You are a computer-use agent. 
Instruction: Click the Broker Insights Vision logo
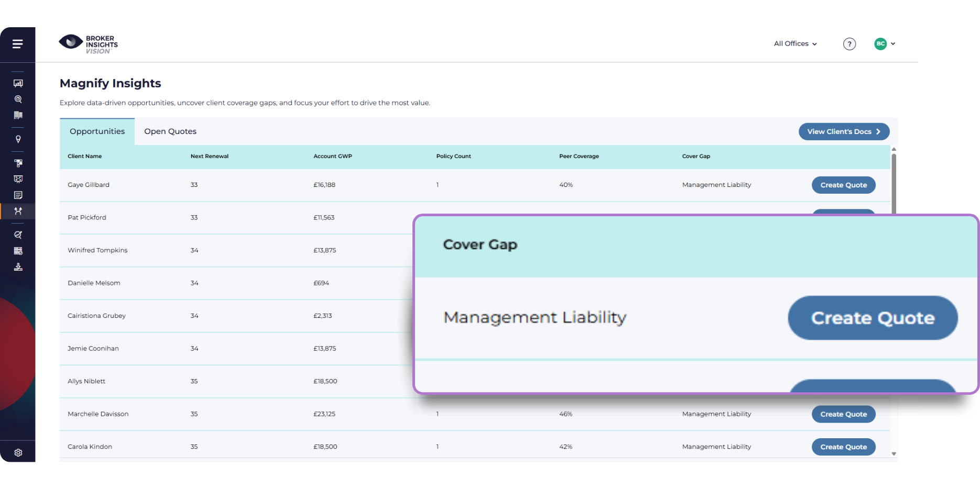[88, 44]
